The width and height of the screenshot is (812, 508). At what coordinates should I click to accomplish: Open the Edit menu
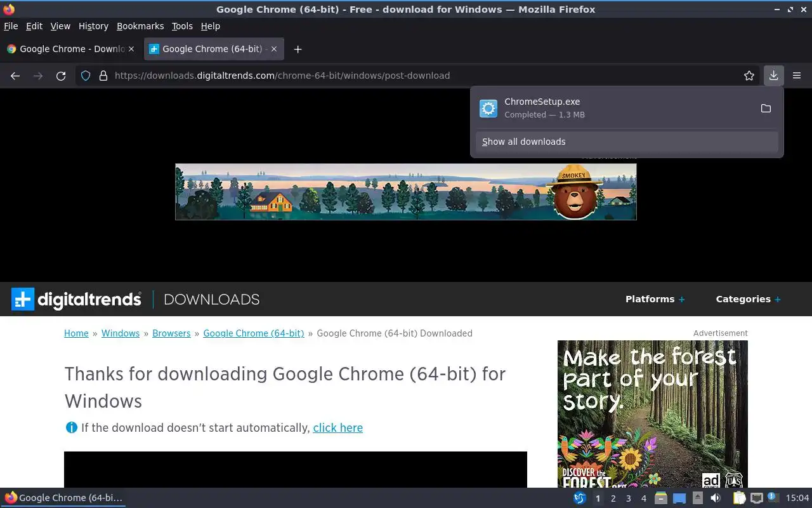(34, 26)
